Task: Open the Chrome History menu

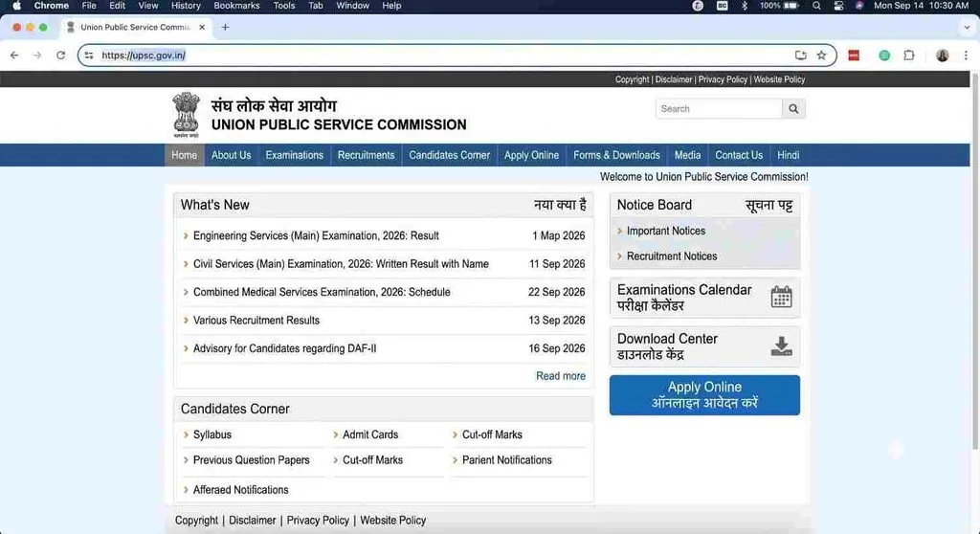Action: click(186, 6)
